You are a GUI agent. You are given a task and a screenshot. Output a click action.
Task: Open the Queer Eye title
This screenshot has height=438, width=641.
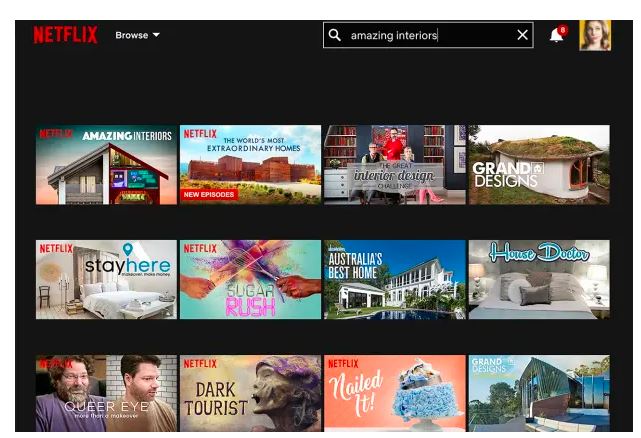coord(106,393)
